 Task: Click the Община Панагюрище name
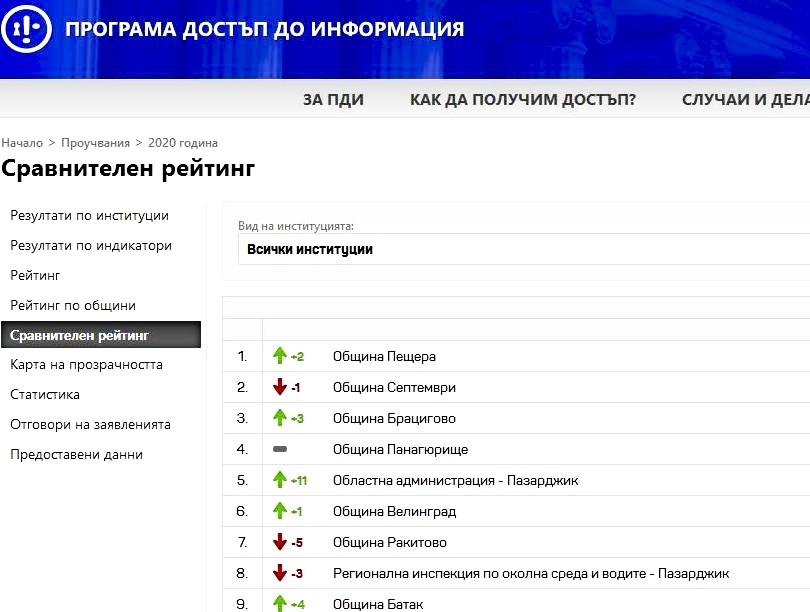400,449
